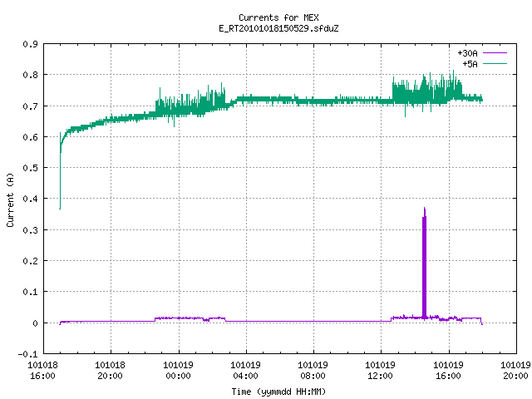Click the Time (yymmdd HH:MM) x-axis label
Screen dimensions: 532x399
tap(278, 392)
